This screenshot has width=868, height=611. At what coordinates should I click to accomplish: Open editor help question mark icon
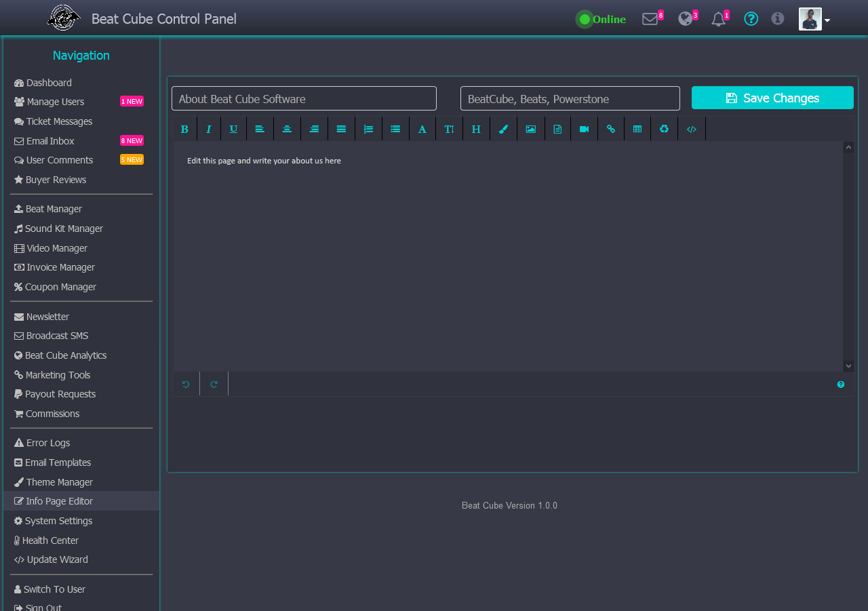point(841,384)
